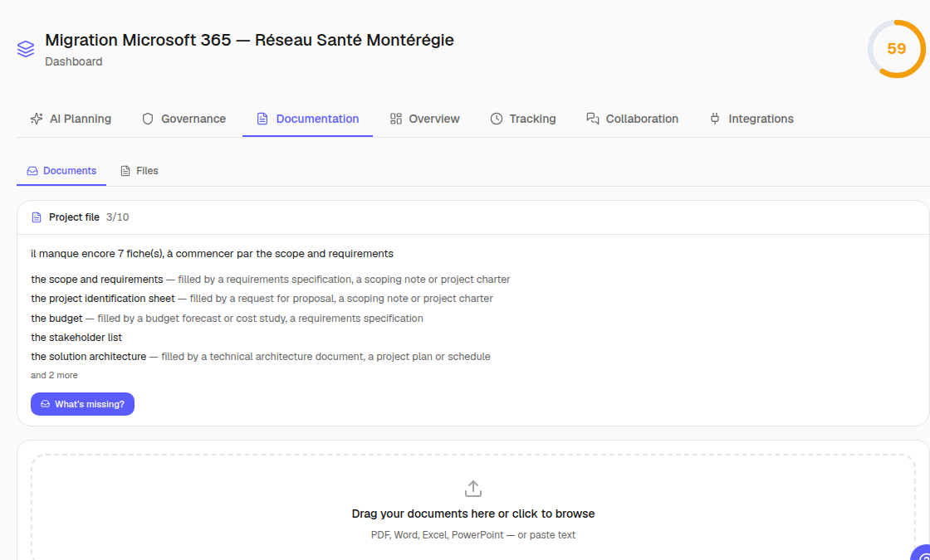Click 'Drag your documents here or click to browse'
Screen dimensions: 930x560
pos(472,514)
